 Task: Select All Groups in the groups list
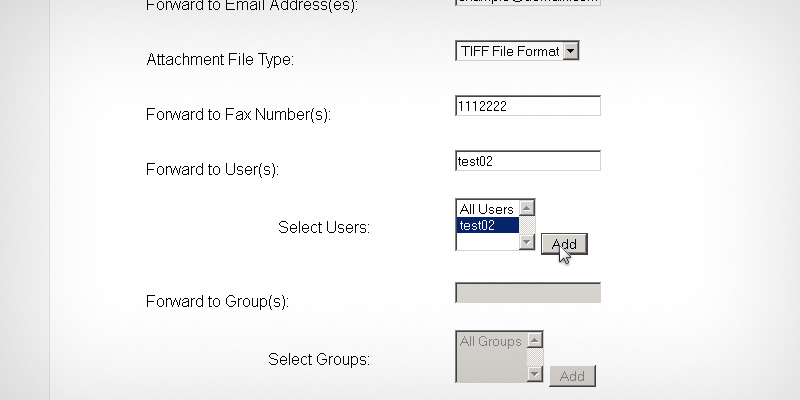coord(490,341)
